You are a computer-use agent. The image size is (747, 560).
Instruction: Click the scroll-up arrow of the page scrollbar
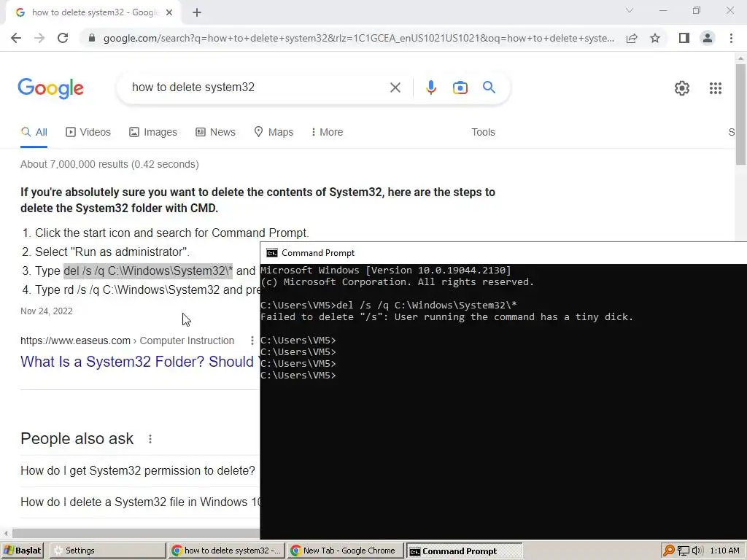(x=740, y=58)
